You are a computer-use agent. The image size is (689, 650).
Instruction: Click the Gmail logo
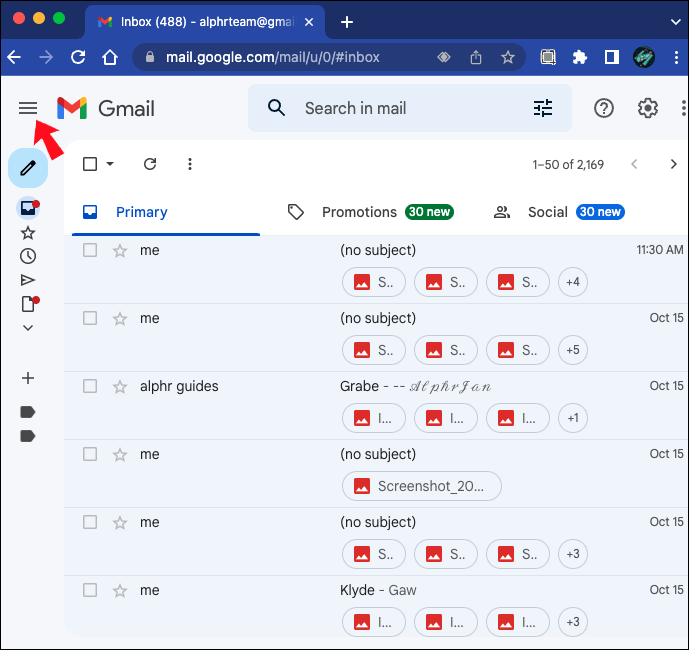(x=106, y=108)
